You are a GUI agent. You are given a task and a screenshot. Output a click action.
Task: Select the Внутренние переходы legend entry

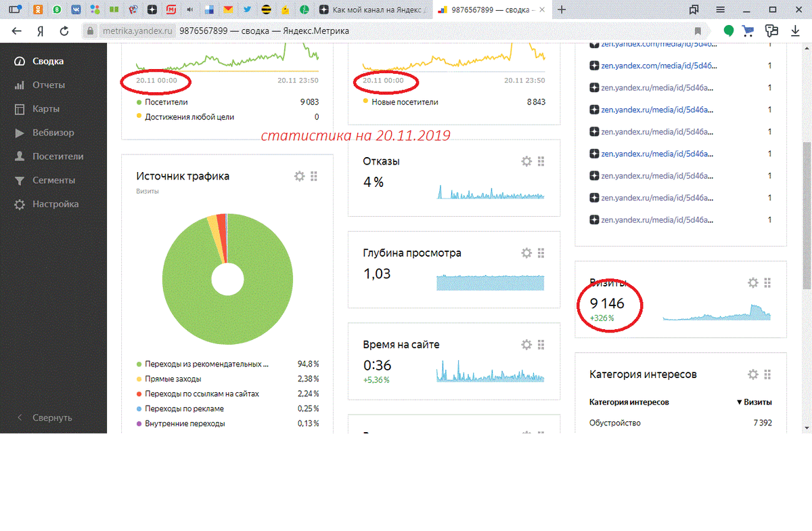point(180,423)
